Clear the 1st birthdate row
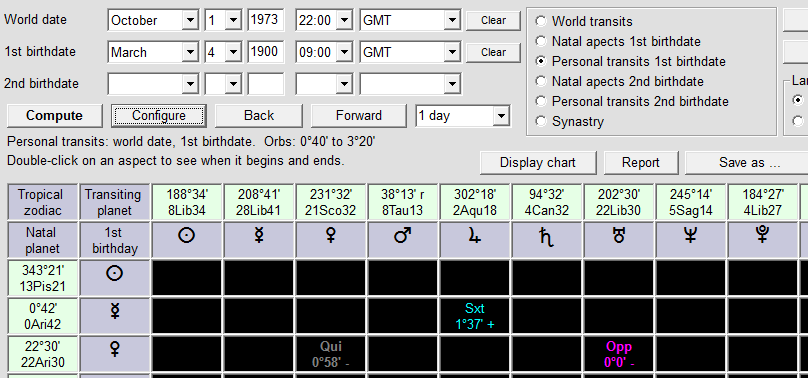The height and width of the screenshot is (378, 808). coord(493,52)
